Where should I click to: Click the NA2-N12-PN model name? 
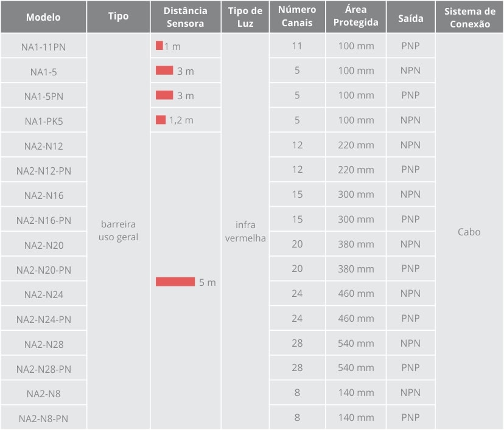[x=43, y=171]
